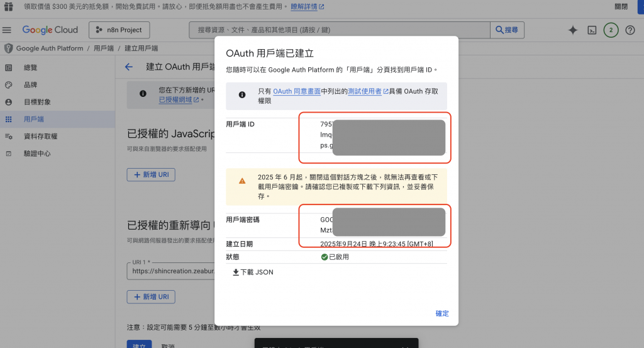Click 下載 JSON in the dialog
644x348 pixels.
[x=253, y=272]
